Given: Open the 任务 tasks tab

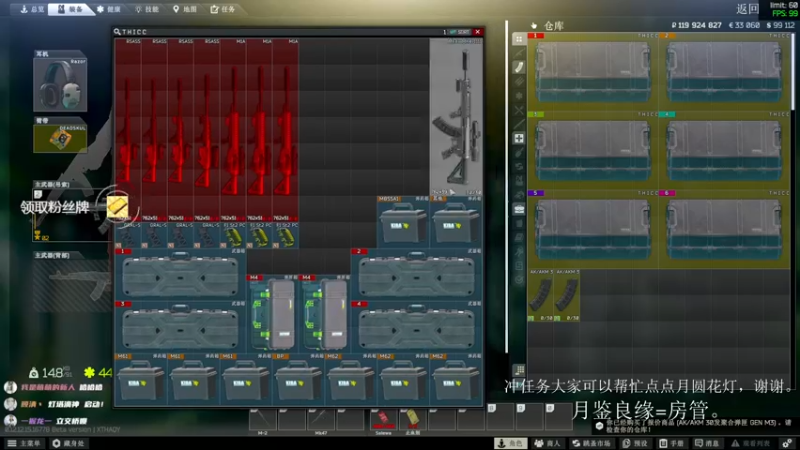Looking at the screenshot, I should (223, 9).
